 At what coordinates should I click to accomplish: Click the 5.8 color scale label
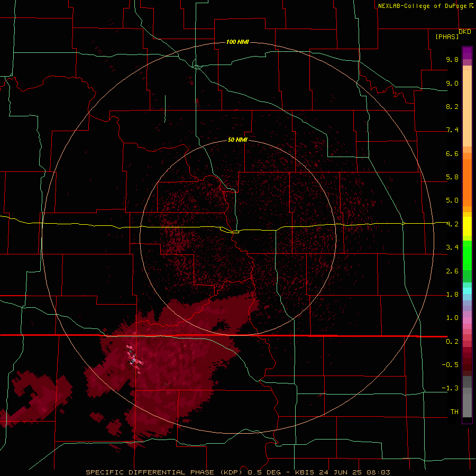pyautogui.click(x=452, y=177)
